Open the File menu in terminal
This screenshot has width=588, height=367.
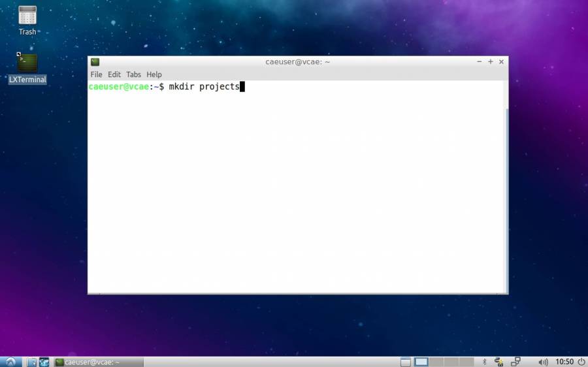96,74
